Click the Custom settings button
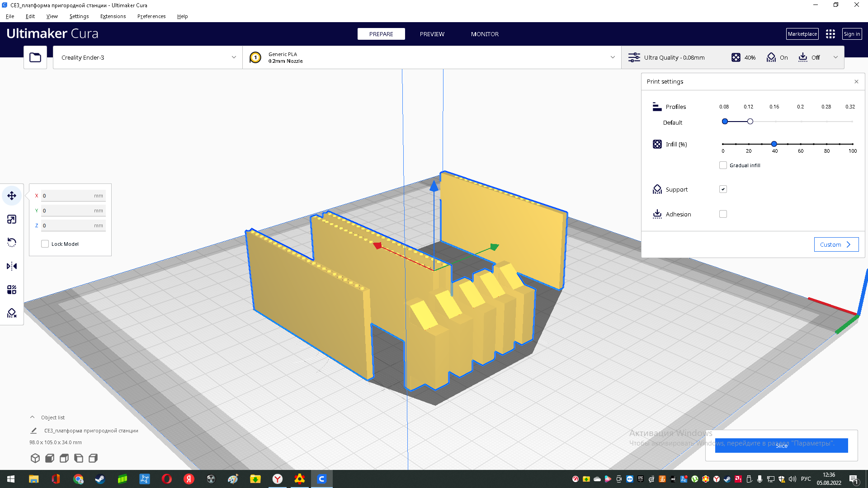868x488 pixels. tap(836, 244)
